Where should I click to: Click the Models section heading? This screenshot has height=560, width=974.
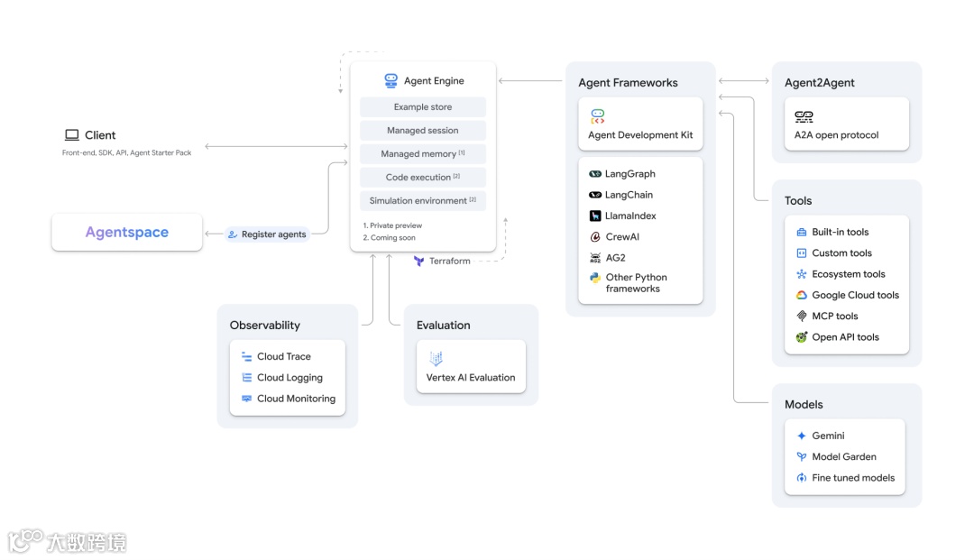804,404
